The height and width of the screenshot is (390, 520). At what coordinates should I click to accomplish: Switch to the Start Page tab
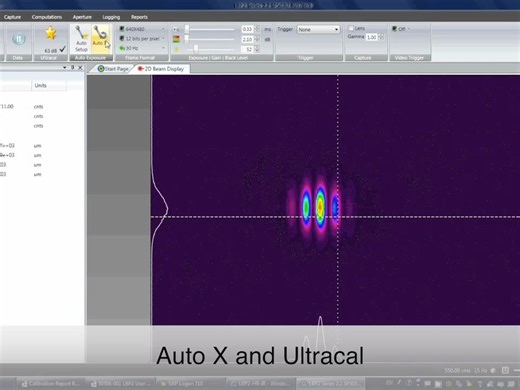click(113, 69)
